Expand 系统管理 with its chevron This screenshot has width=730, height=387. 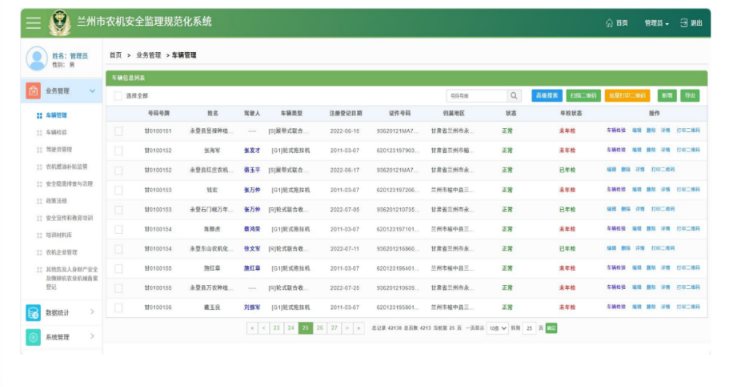point(92,336)
